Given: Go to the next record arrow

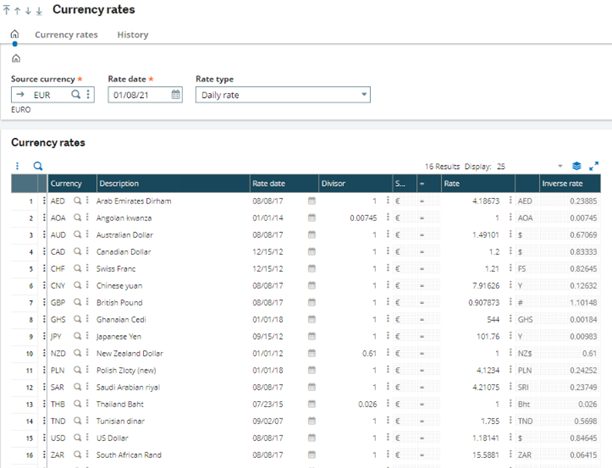Looking at the screenshot, I should pyautogui.click(x=29, y=10).
